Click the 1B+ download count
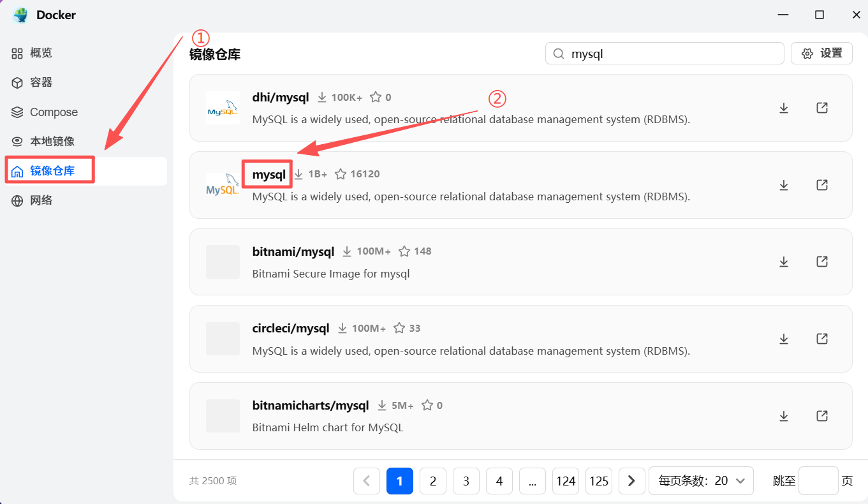 point(318,174)
